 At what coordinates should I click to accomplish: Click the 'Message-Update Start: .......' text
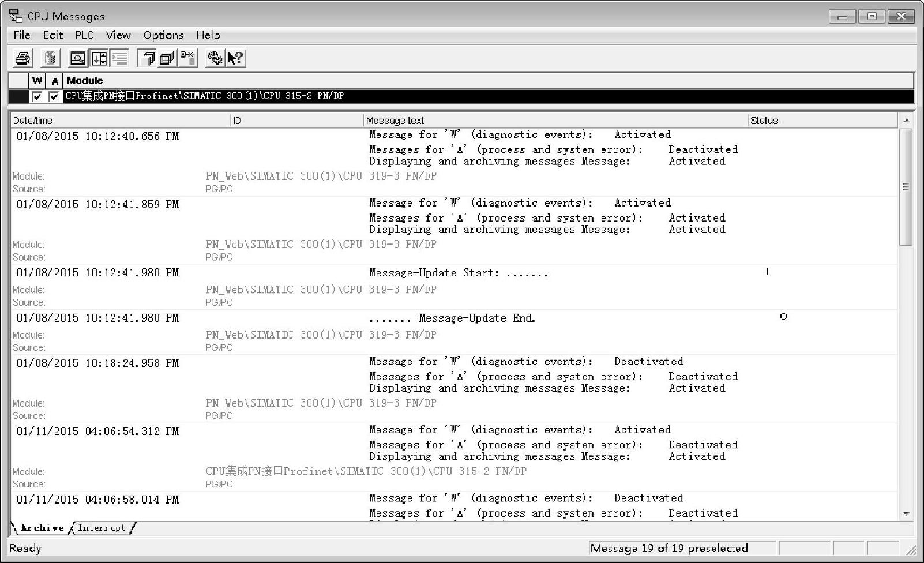coord(459,273)
